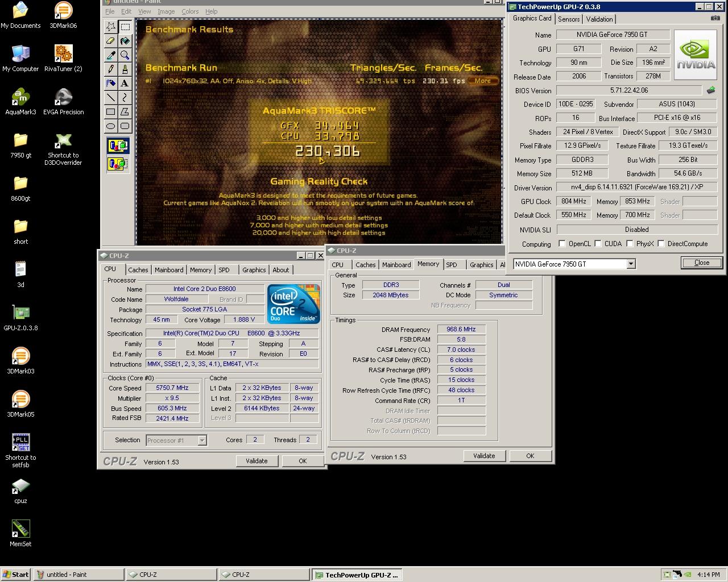The width and height of the screenshot is (728, 582).
Task: Switch to Caches tab in left CPU-Z
Action: click(138, 270)
